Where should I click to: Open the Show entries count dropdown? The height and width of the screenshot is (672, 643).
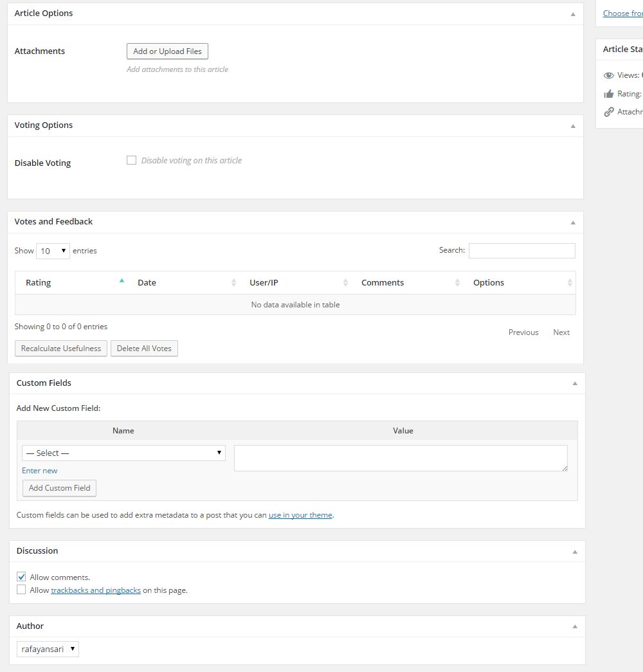[x=53, y=251]
